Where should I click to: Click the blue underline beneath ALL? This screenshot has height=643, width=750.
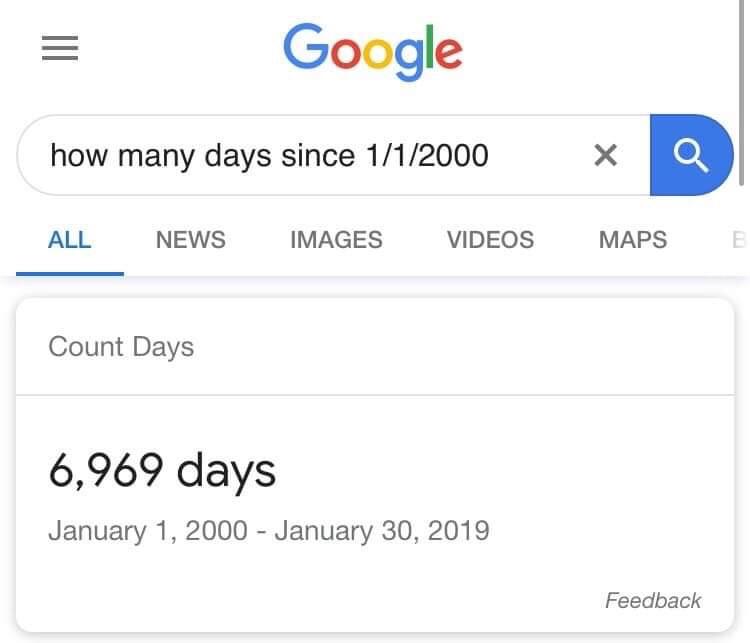point(70,274)
